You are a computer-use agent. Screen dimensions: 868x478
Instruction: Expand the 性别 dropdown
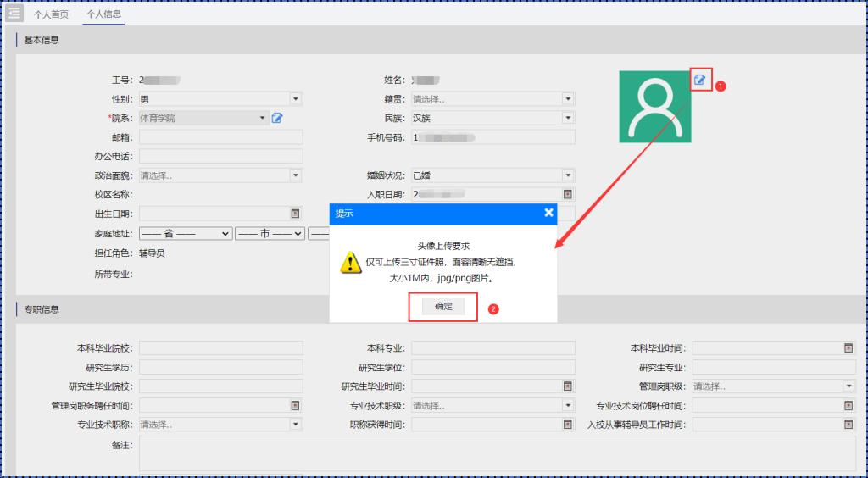(x=295, y=99)
